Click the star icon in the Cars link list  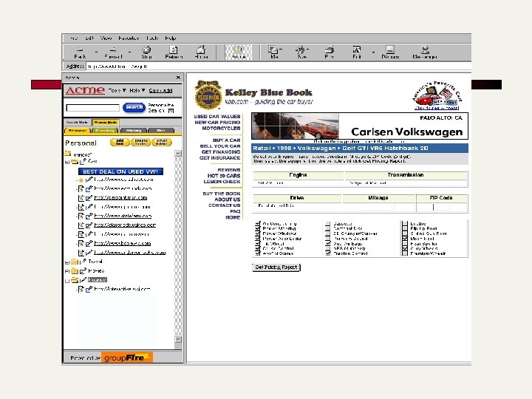point(81,180)
